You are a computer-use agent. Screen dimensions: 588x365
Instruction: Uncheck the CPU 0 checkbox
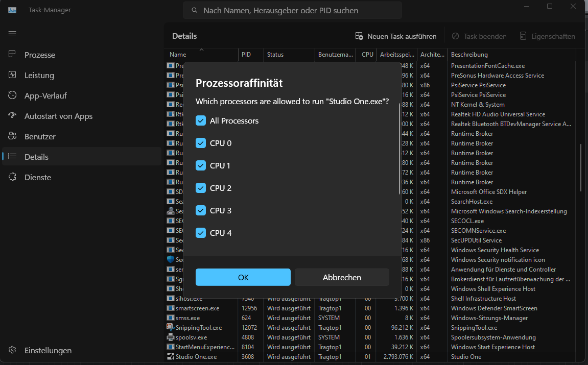tap(201, 143)
